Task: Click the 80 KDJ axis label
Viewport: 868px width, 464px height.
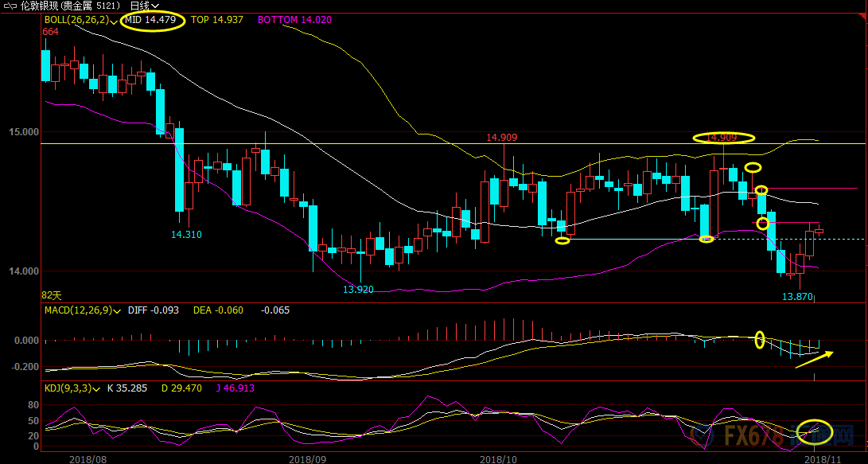Action: tap(33, 405)
